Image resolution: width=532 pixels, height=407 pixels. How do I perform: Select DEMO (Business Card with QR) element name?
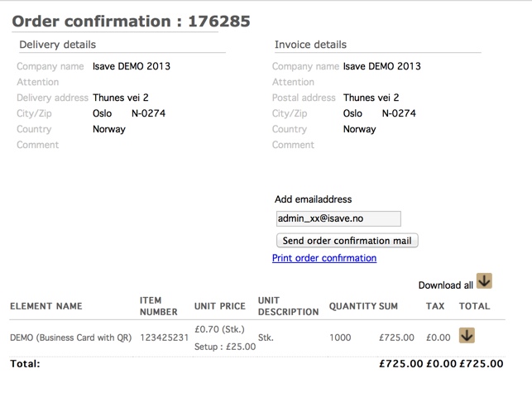click(x=71, y=338)
